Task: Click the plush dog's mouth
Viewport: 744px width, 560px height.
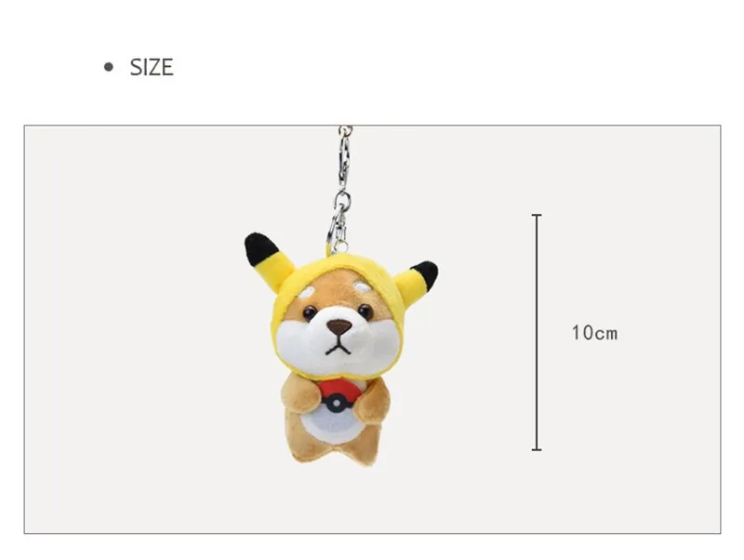Action: pos(338,347)
